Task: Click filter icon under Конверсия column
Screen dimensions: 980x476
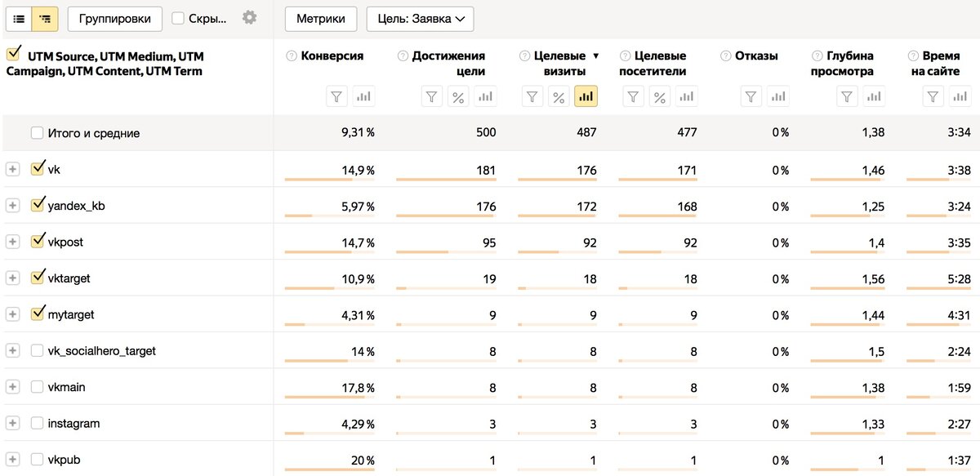Action: (x=336, y=96)
